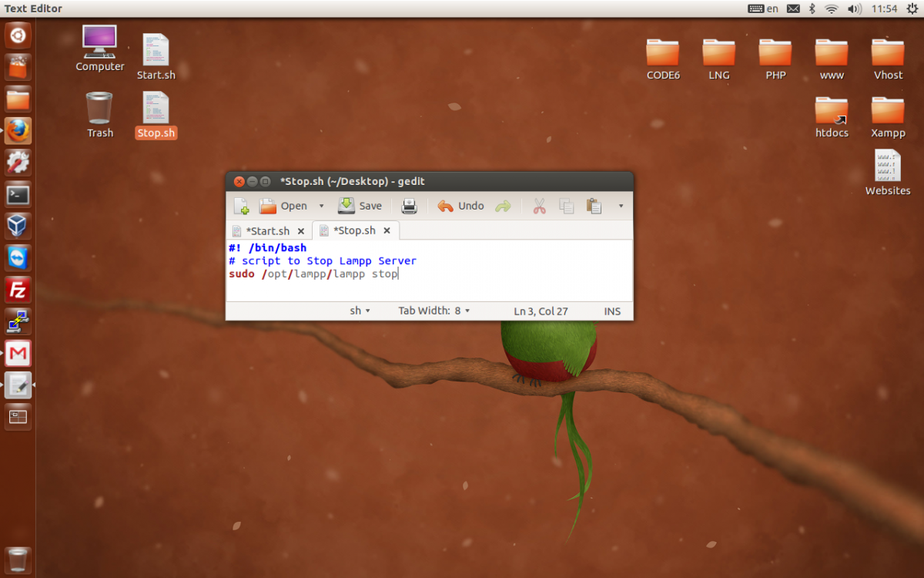The image size is (924, 578).
Task: Open a file using the Open button
Action: 283,206
